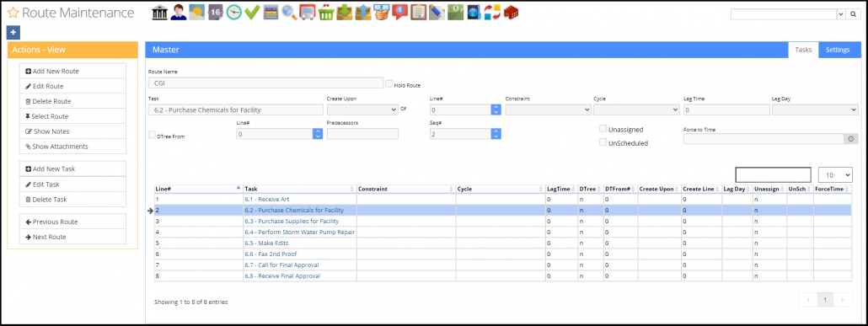The image size is (868, 326).
Task: Click Show Attachments
Action: click(x=72, y=147)
